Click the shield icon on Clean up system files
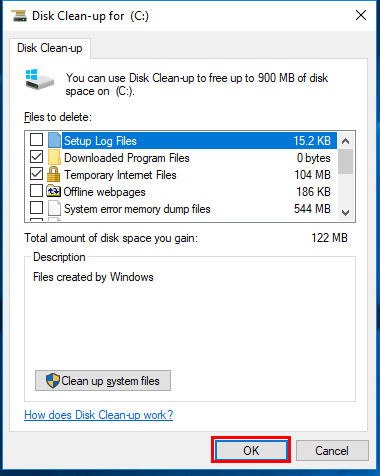This screenshot has height=476, width=380. [x=53, y=380]
